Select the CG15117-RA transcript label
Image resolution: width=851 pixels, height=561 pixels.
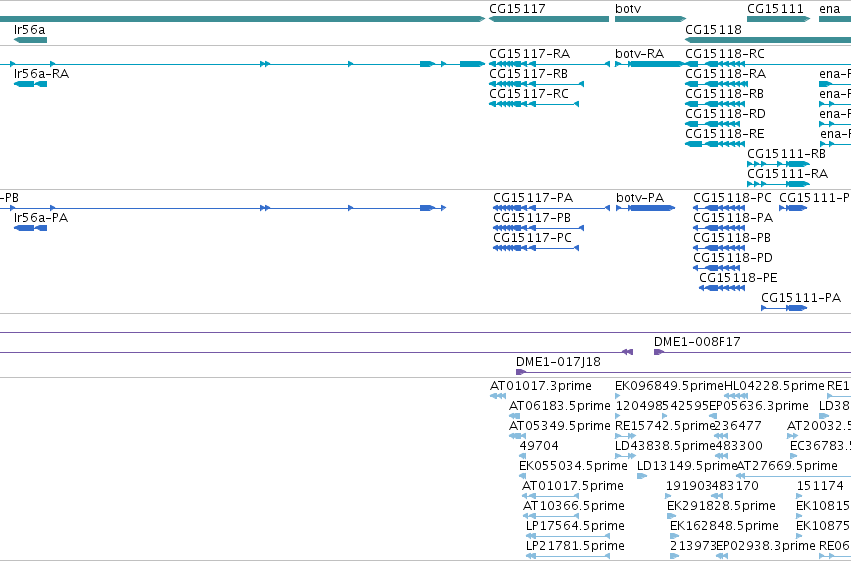pos(530,54)
